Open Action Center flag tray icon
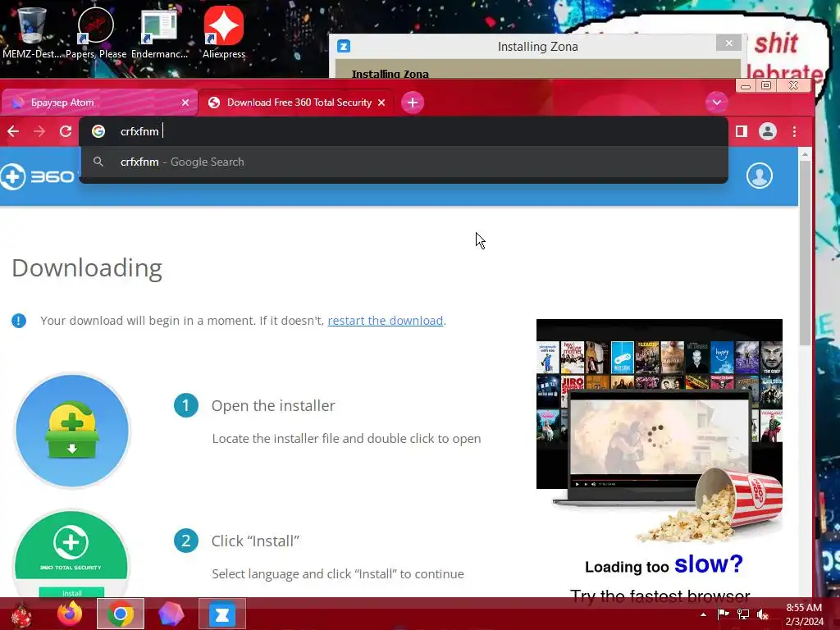The height and width of the screenshot is (630, 840). [x=724, y=614]
